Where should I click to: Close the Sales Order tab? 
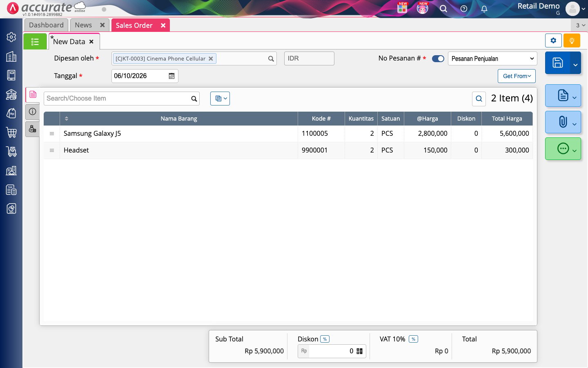click(163, 25)
